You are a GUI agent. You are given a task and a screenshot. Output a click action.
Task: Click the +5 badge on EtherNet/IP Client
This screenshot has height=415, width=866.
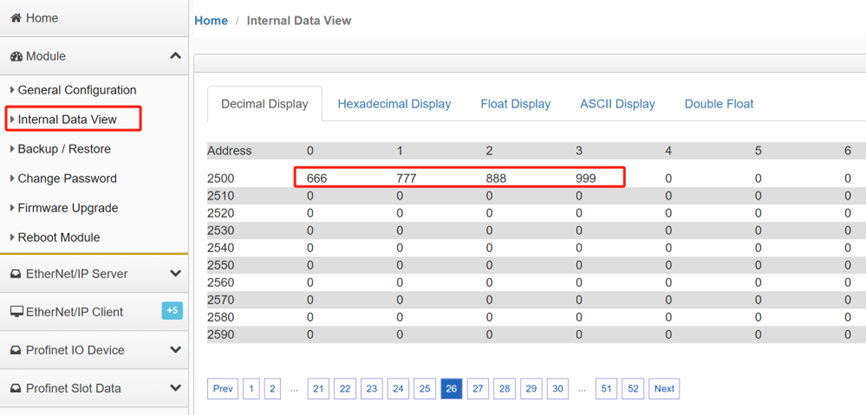[x=172, y=311]
